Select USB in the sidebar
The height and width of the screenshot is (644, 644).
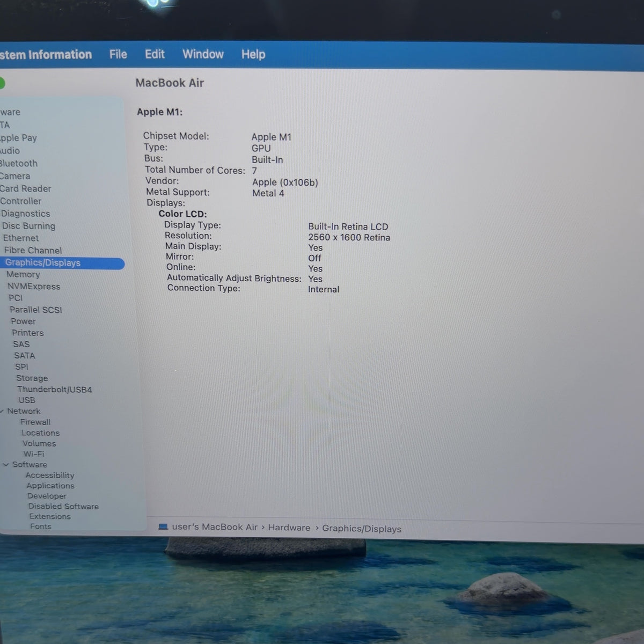click(27, 400)
